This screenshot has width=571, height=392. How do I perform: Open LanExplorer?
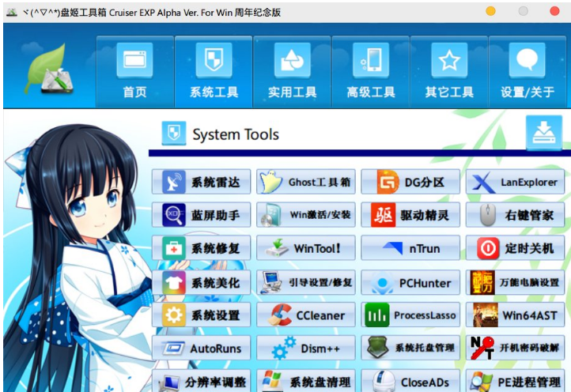515,182
